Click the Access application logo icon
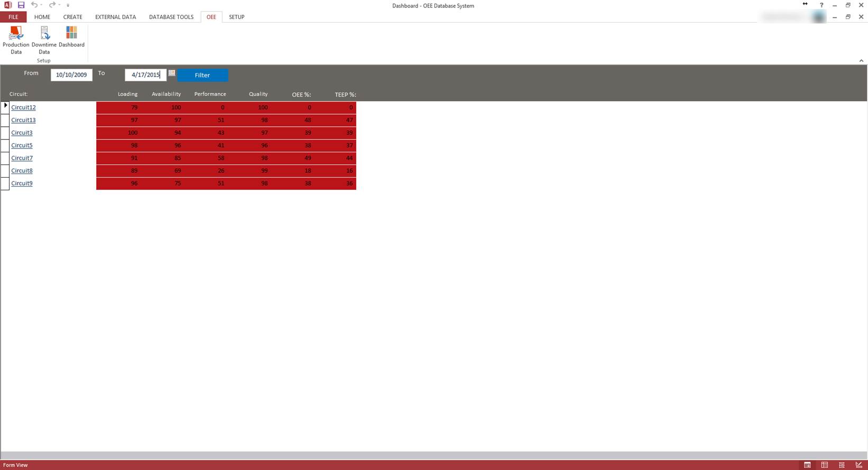 coord(8,5)
